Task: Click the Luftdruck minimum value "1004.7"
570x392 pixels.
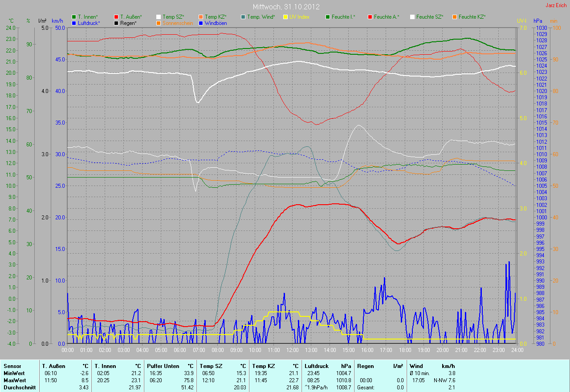Action: click(x=343, y=373)
